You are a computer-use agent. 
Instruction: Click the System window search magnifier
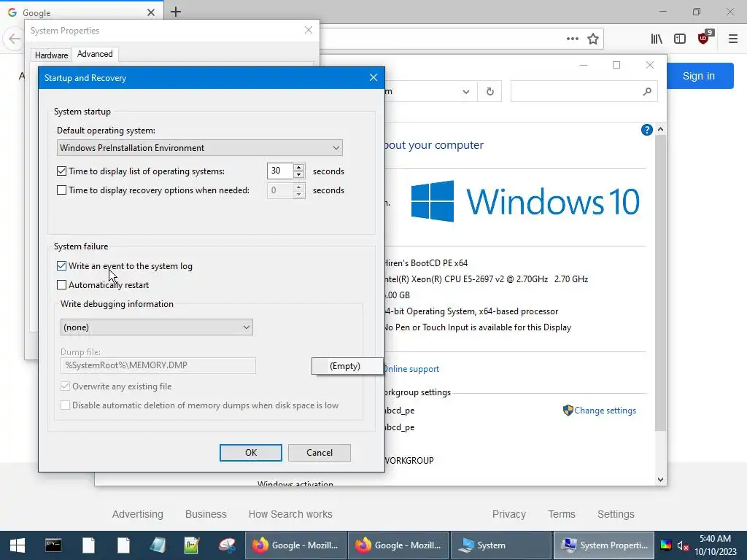pyautogui.click(x=647, y=91)
